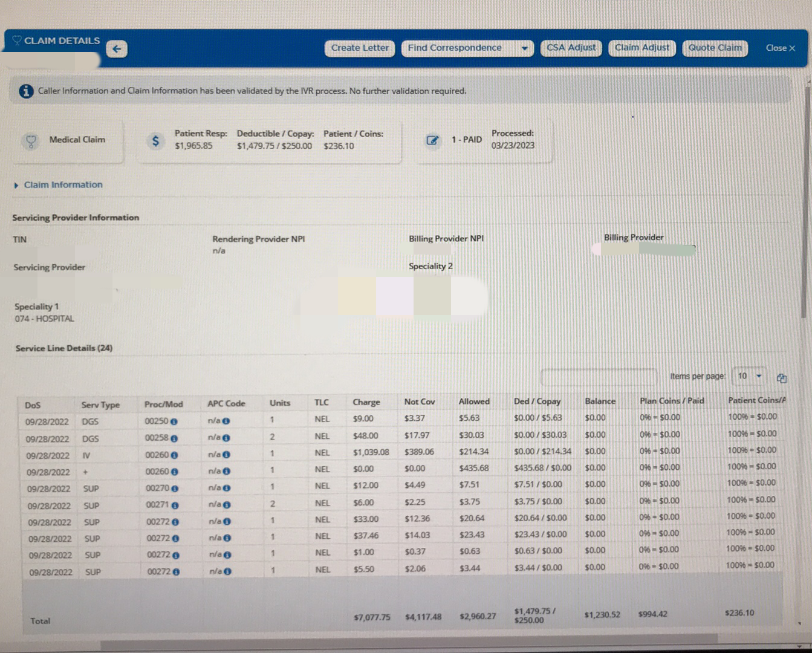Click info icon in IVR validation banner
Image resolution: width=812 pixels, height=653 pixels.
point(25,91)
